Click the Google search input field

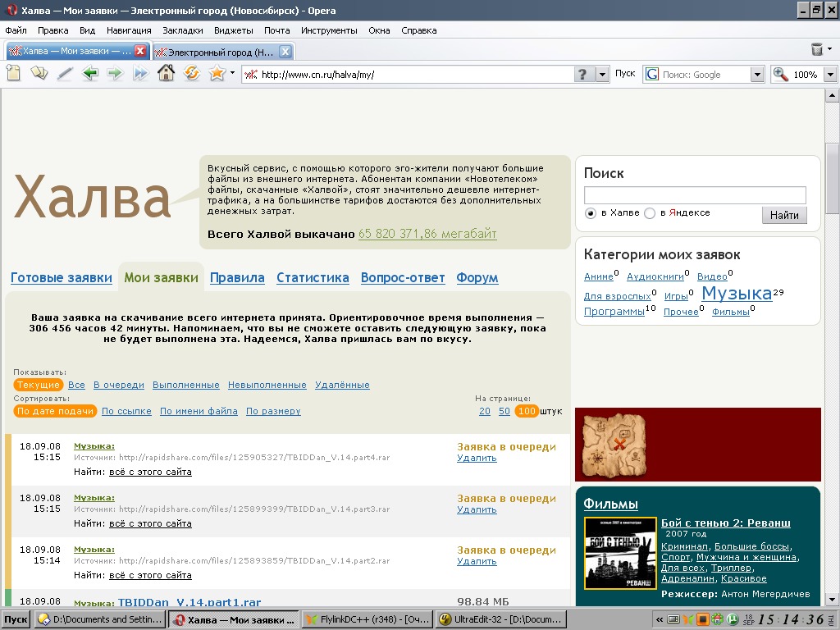pyautogui.click(x=704, y=75)
